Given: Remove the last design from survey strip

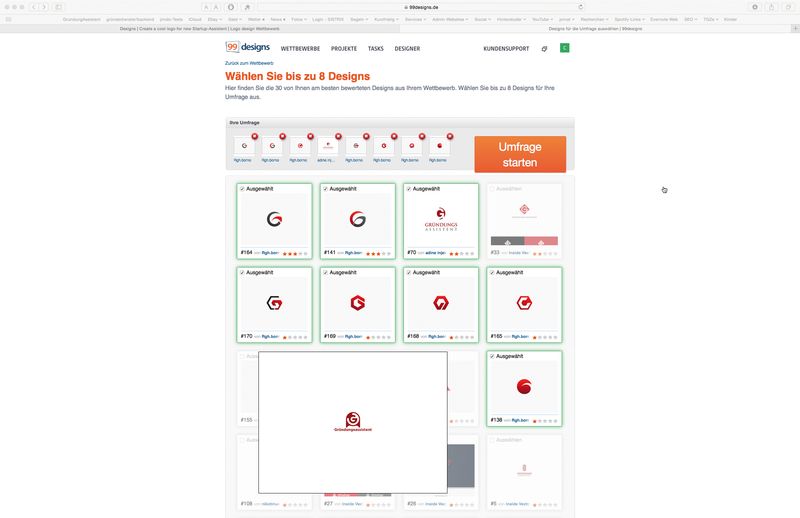Looking at the screenshot, I should 450,136.
